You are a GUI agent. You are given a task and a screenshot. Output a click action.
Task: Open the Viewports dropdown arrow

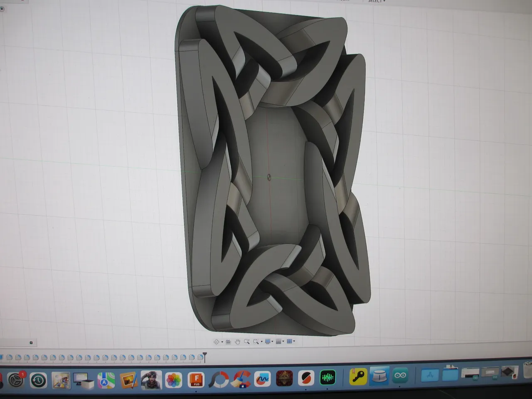(294, 342)
